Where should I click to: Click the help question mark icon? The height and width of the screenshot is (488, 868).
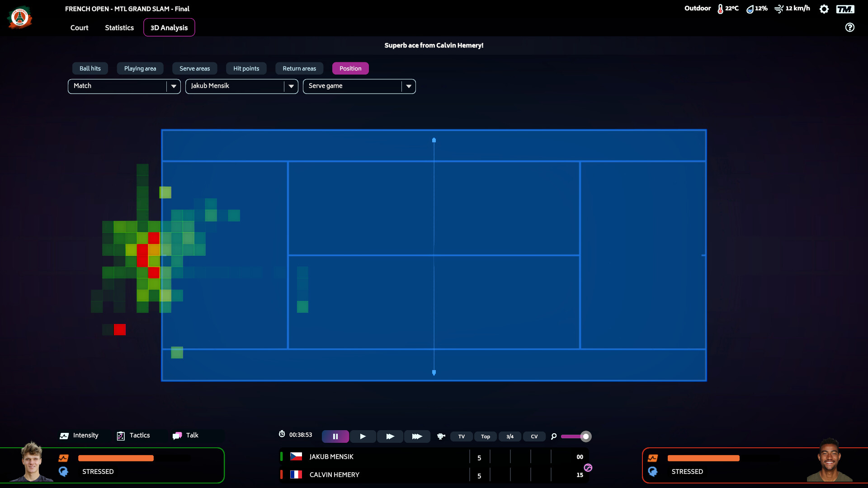click(850, 28)
